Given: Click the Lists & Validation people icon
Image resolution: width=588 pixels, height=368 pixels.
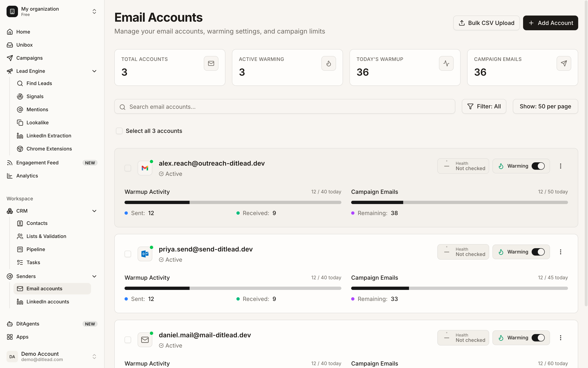Looking at the screenshot, I should coord(20,236).
